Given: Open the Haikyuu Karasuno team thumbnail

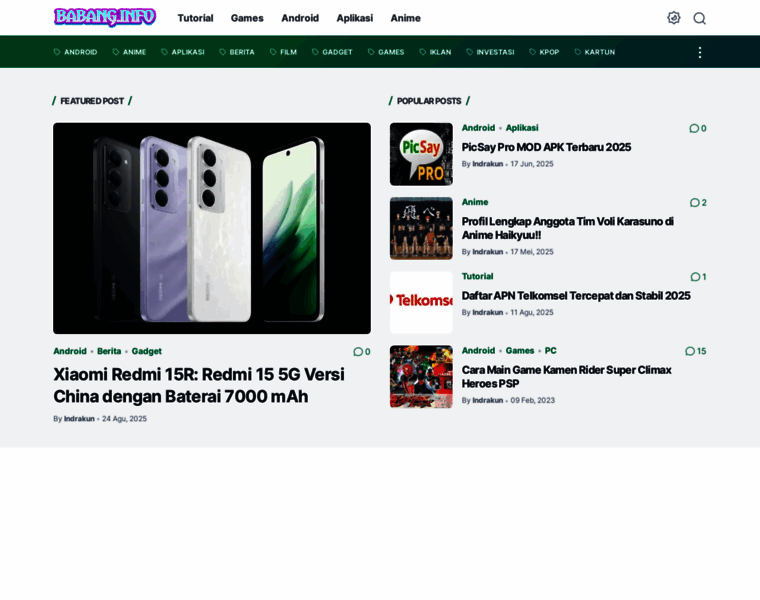Looking at the screenshot, I should point(421,228).
